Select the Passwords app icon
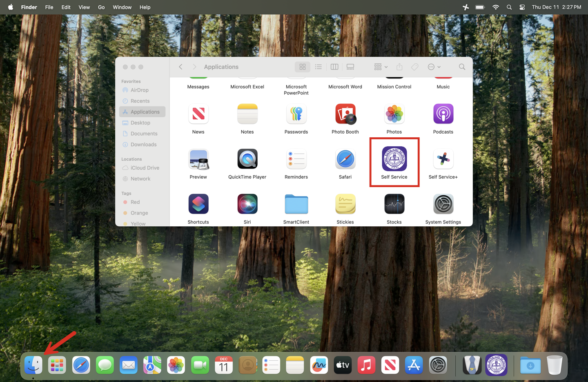The height and width of the screenshot is (382, 588). (296, 114)
